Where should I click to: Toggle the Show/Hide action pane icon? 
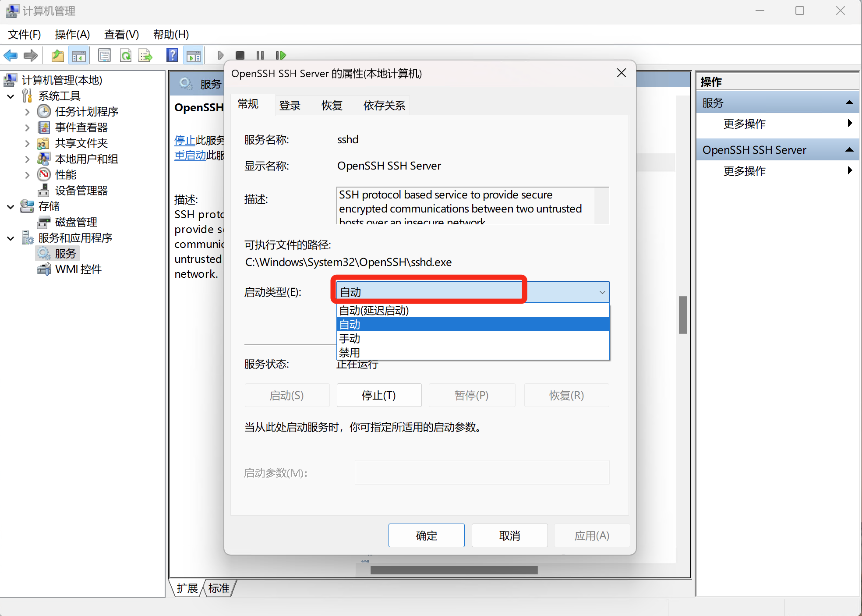193,56
